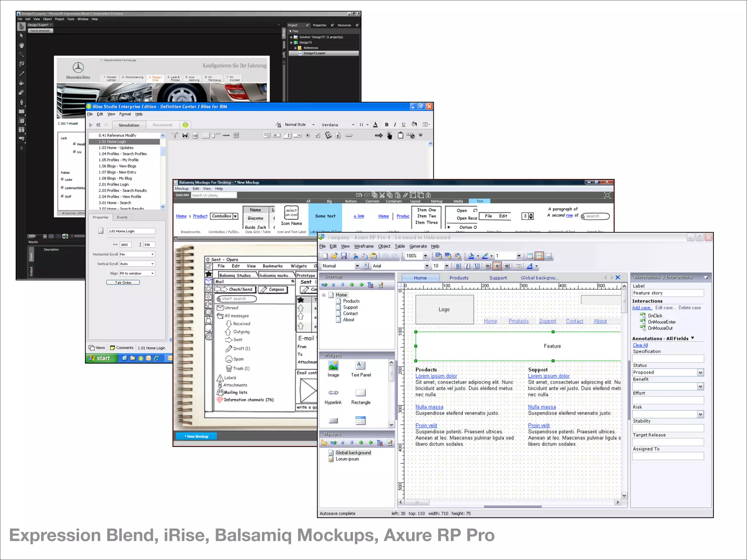The width and height of the screenshot is (747, 560).
Task: Click the font color A icon in iRise
Action: (375, 125)
